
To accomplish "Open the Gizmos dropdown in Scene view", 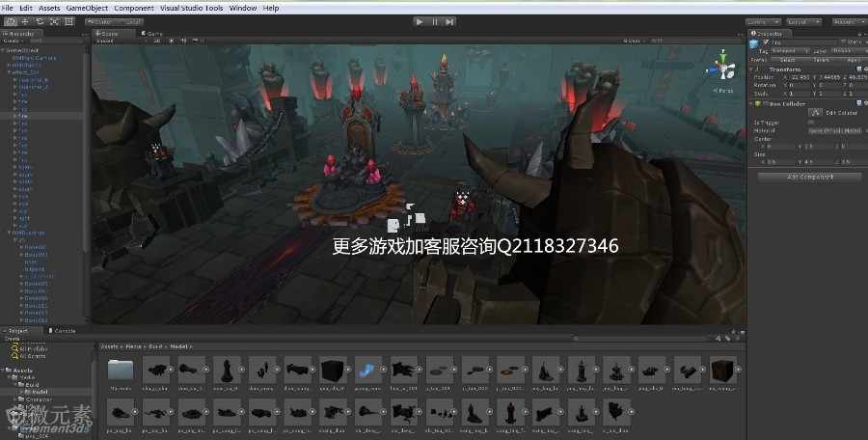I will pos(632,41).
